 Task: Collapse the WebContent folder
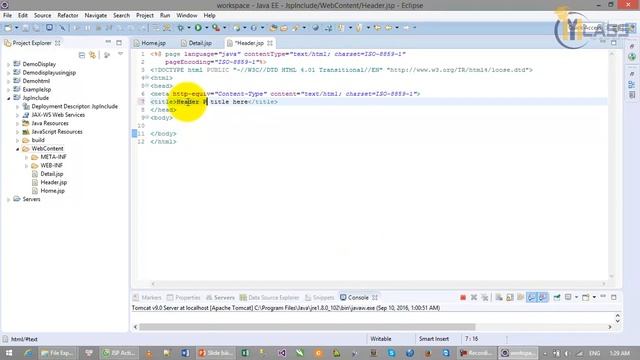point(18,149)
